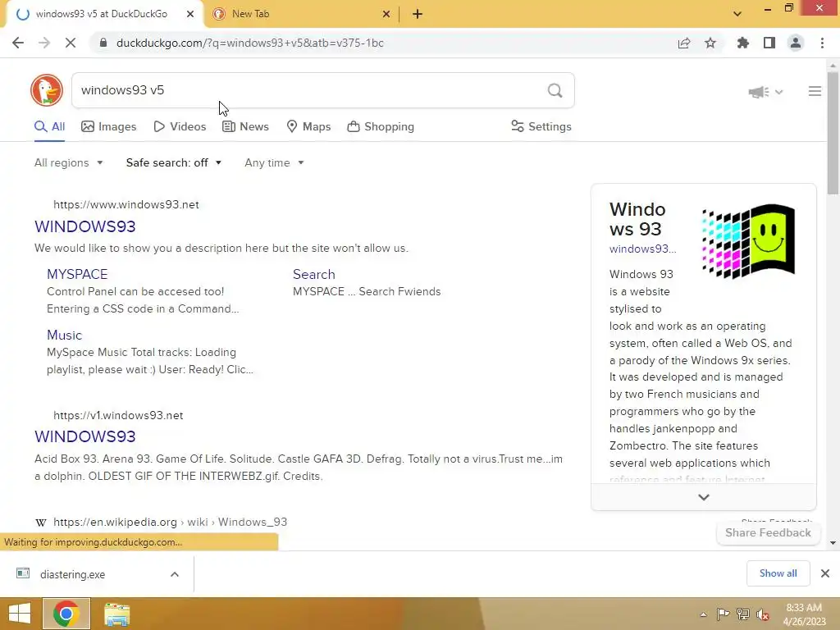Stop page loading with the X button
The width and height of the screenshot is (840, 630).
coord(71,43)
